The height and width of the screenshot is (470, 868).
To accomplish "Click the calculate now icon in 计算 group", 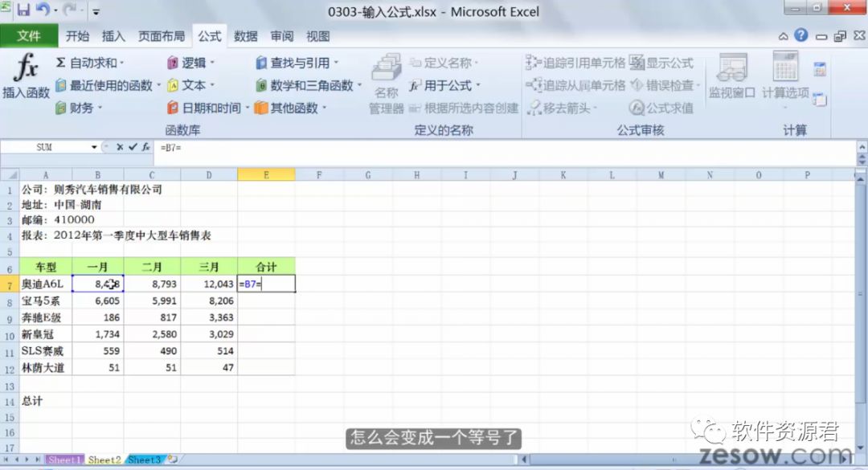I will (820, 69).
